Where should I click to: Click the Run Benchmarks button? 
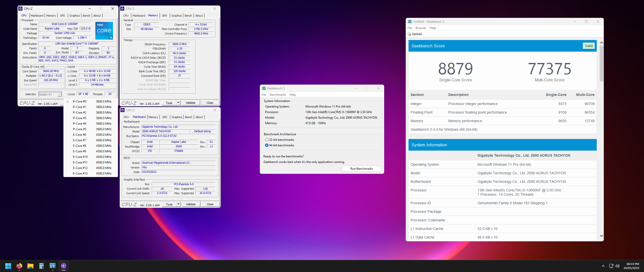pos(361,169)
